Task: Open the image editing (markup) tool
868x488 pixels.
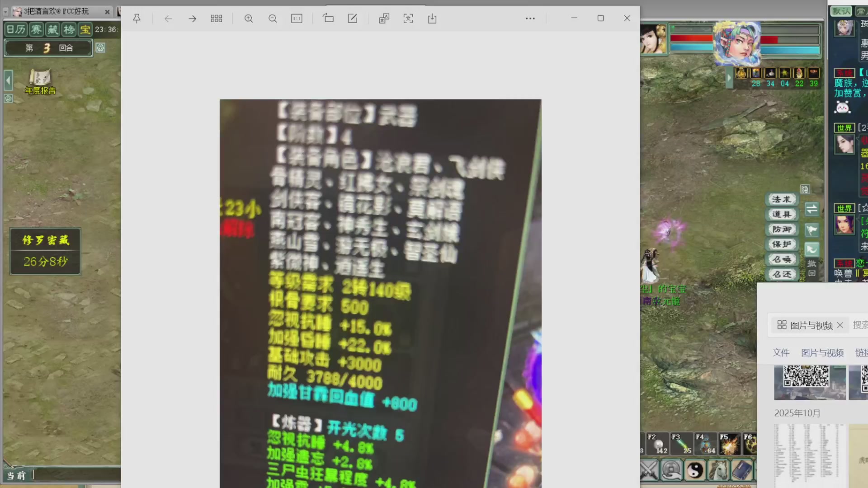Action: 353,19
